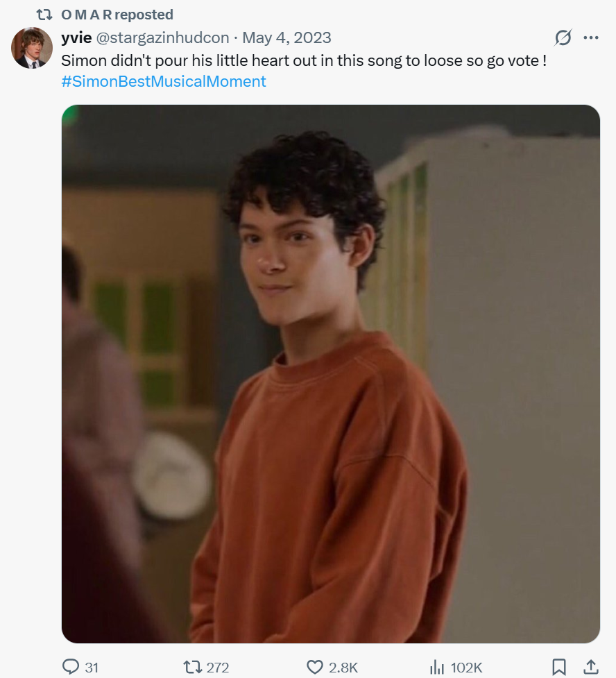Click the Grok slashed-circle icon
Screen dimensions: 616x678
563,37
